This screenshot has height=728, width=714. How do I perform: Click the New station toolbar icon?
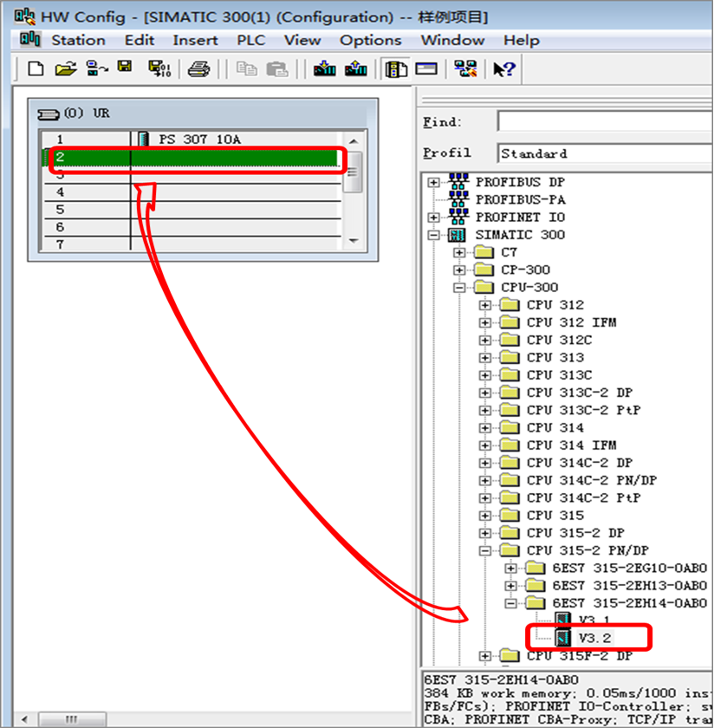pyautogui.click(x=36, y=68)
